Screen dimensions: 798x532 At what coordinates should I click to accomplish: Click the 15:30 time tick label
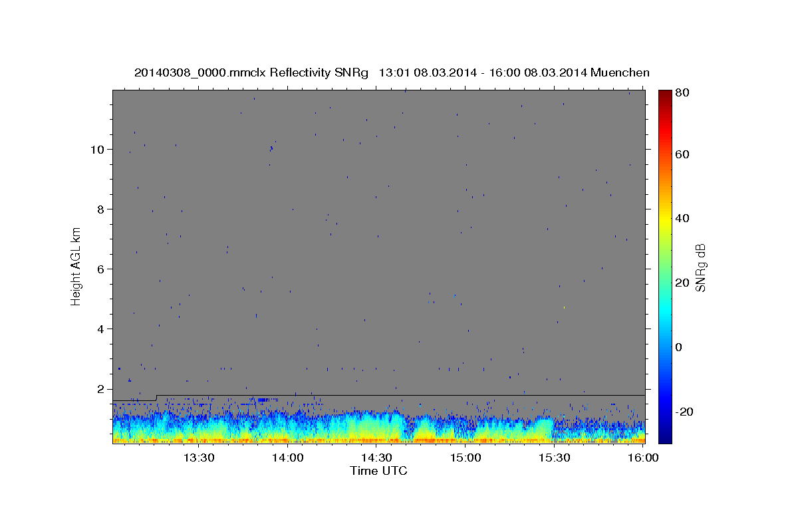pyautogui.click(x=554, y=458)
